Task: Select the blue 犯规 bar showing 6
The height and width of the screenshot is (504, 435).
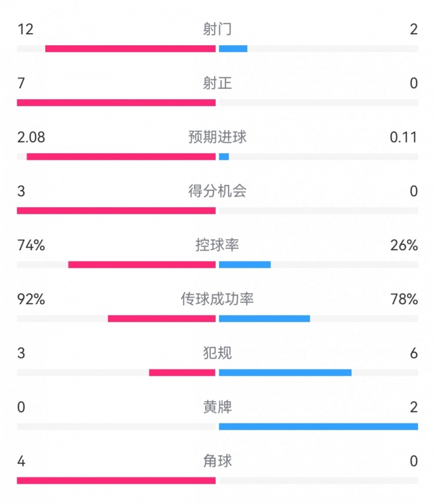Action: pos(285,373)
